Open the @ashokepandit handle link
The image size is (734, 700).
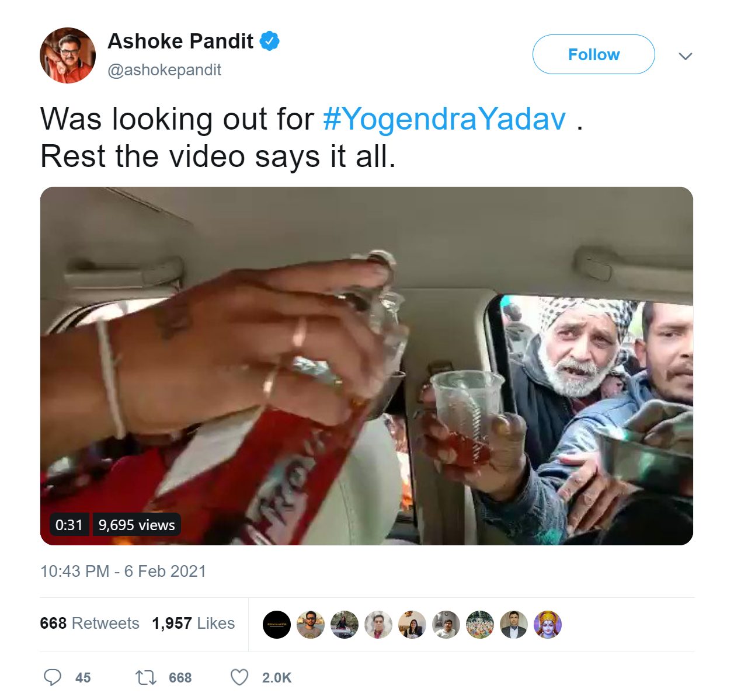point(165,70)
